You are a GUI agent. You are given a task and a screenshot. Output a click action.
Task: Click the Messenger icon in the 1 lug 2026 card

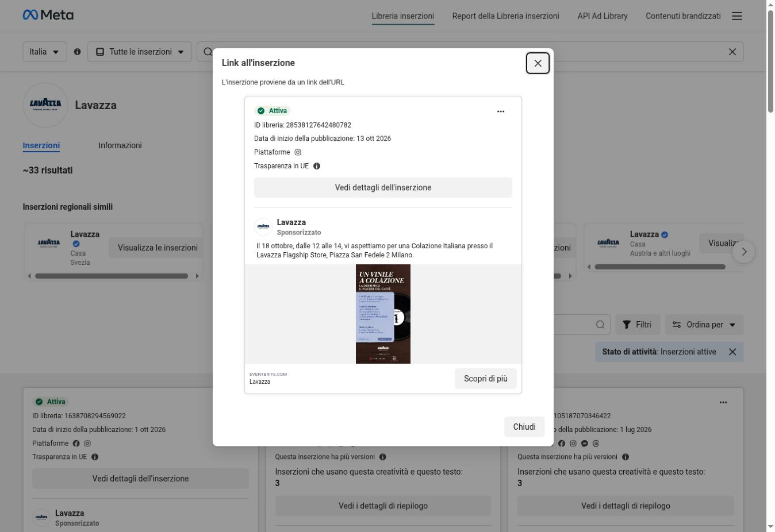point(585,444)
